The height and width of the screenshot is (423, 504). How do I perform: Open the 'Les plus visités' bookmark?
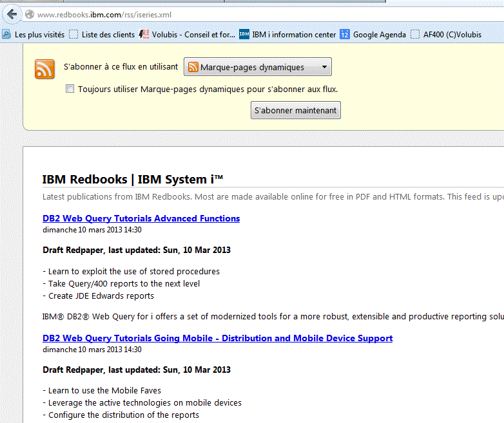click(x=34, y=34)
